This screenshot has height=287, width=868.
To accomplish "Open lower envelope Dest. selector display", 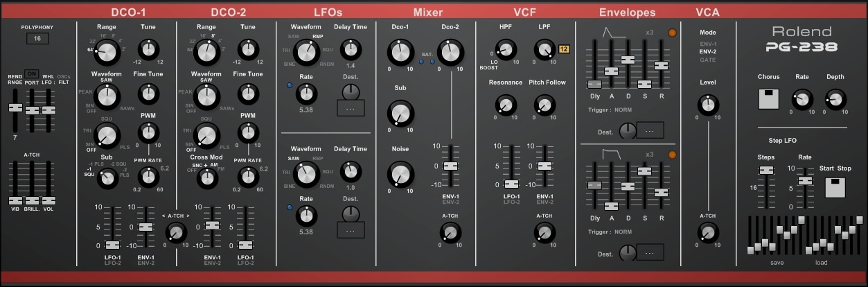I will [650, 253].
